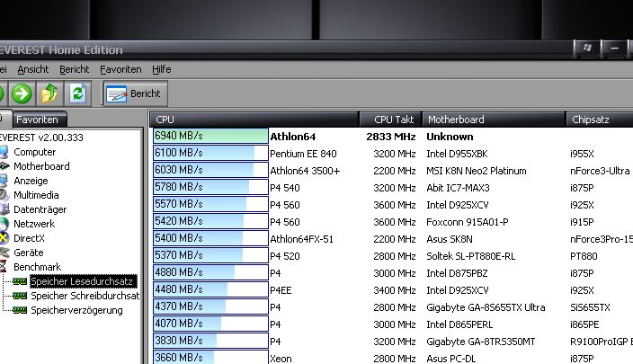Screen dimensions: 633x364
Task: Click the SiS655TX chipset cell
Action: pyautogui.click(x=590, y=307)
